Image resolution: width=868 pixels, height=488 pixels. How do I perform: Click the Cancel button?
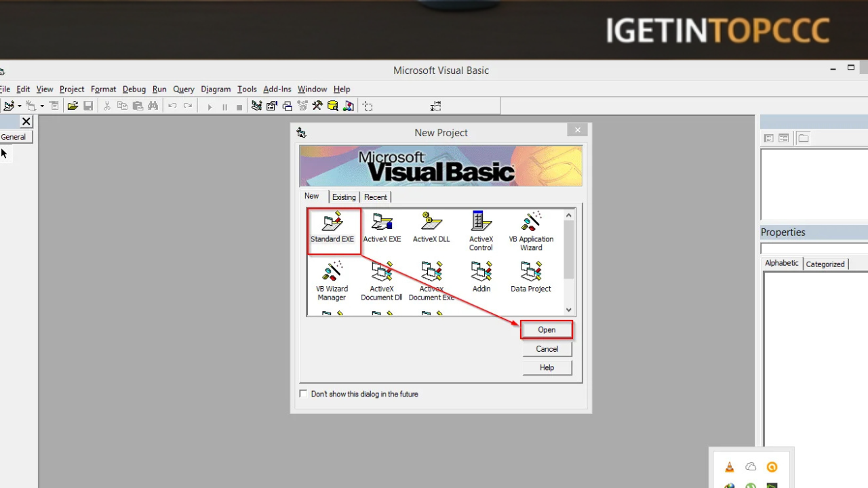(547, 349)
